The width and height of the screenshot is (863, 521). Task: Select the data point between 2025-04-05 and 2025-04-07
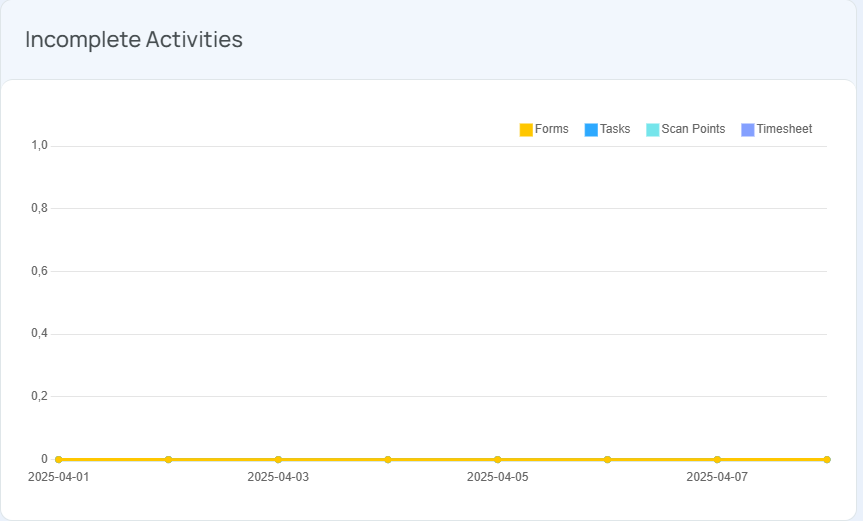click(608, 459)
